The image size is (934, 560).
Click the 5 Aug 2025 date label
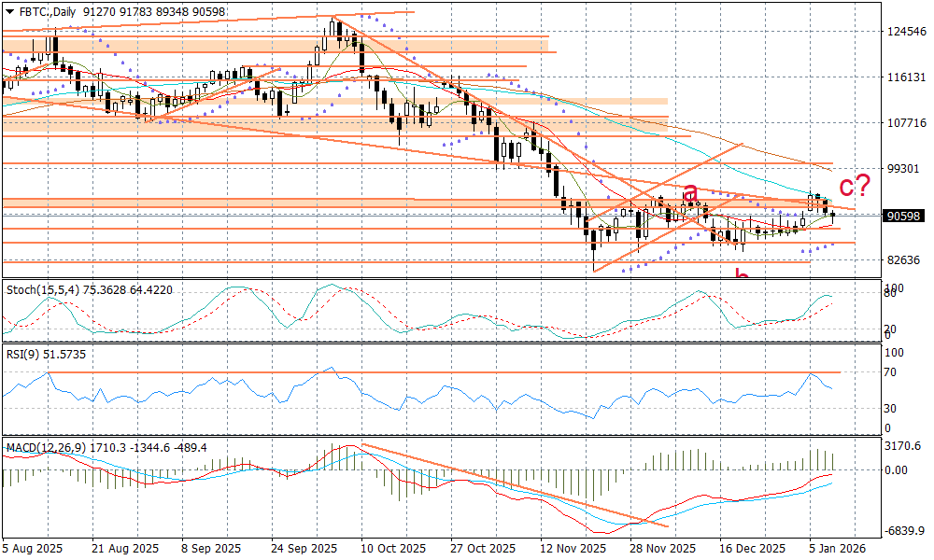(x=33, y=548)
